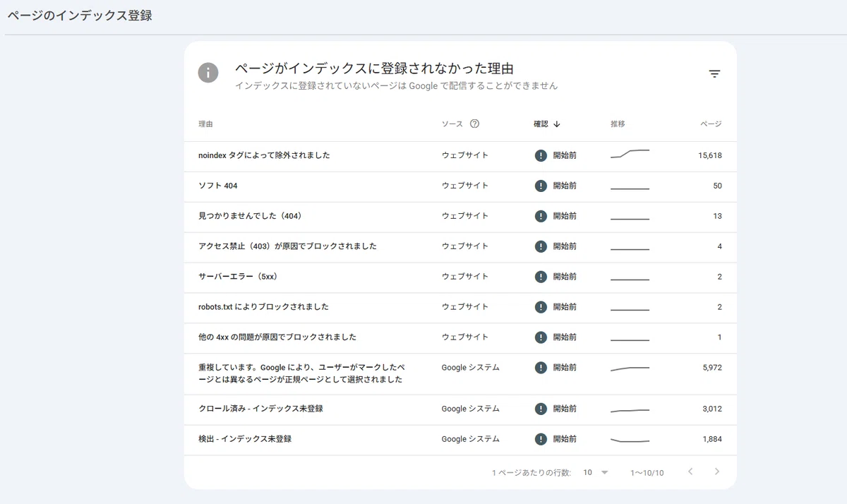Open クロール済み - インデックス未登録 row
The height and width of the screenshot is (504, 847).
[460, 409]
